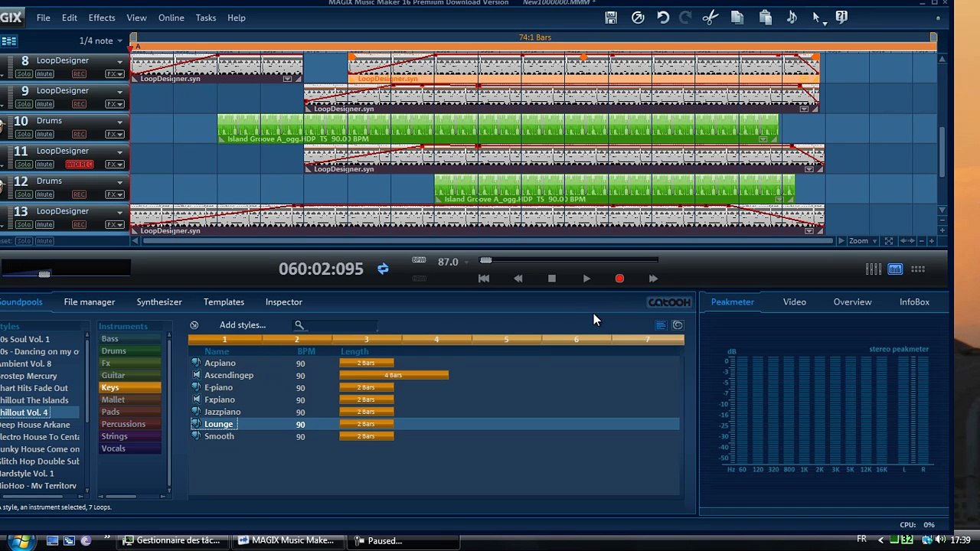980x551 pixels.
Task: Open the Effects menu
Action: coord(102,18)
